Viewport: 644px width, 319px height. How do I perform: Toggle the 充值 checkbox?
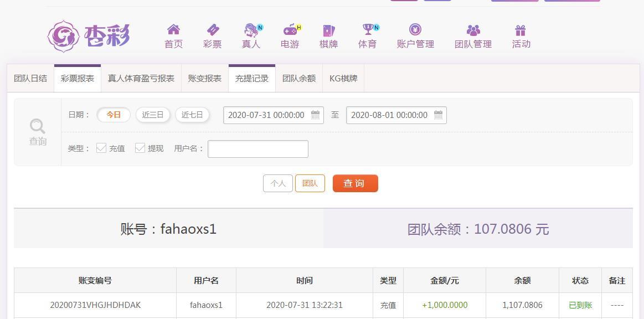[x=101, y=148]
